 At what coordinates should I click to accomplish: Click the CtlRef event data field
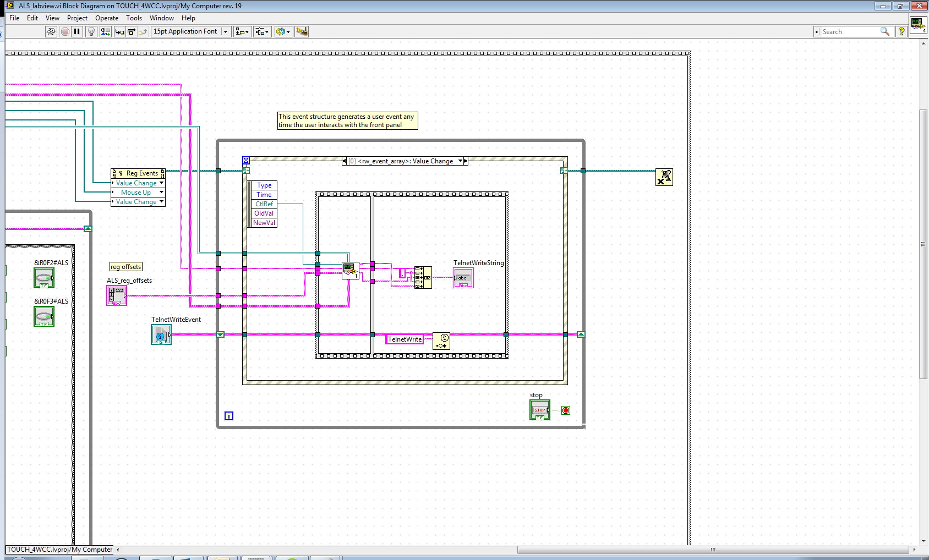[x=264, y=204]
